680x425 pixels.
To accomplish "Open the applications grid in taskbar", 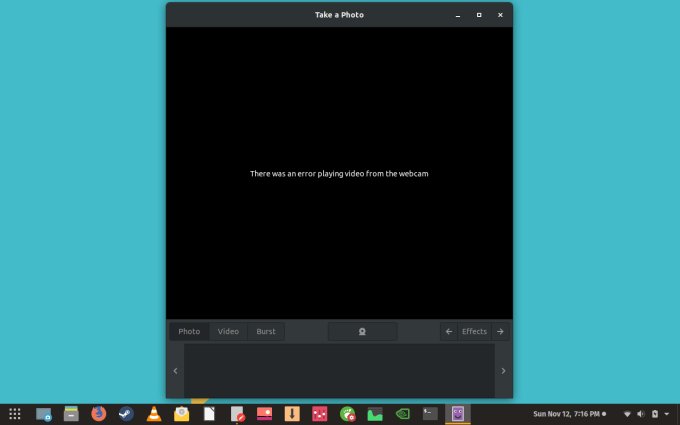I will point(15,413).
